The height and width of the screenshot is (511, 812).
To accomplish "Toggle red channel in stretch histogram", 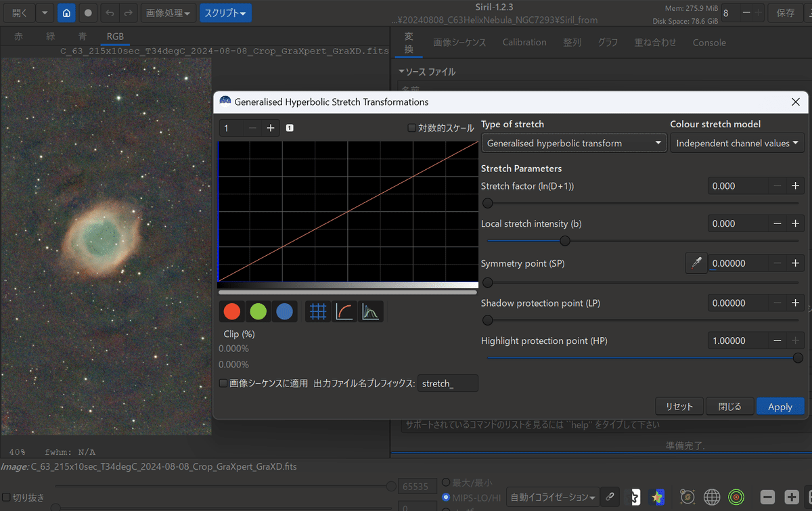I will tap(232, 311).
